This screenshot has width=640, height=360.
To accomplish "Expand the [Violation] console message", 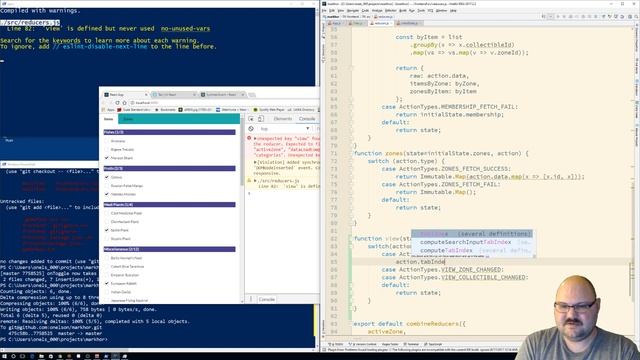I will point(255,162).
